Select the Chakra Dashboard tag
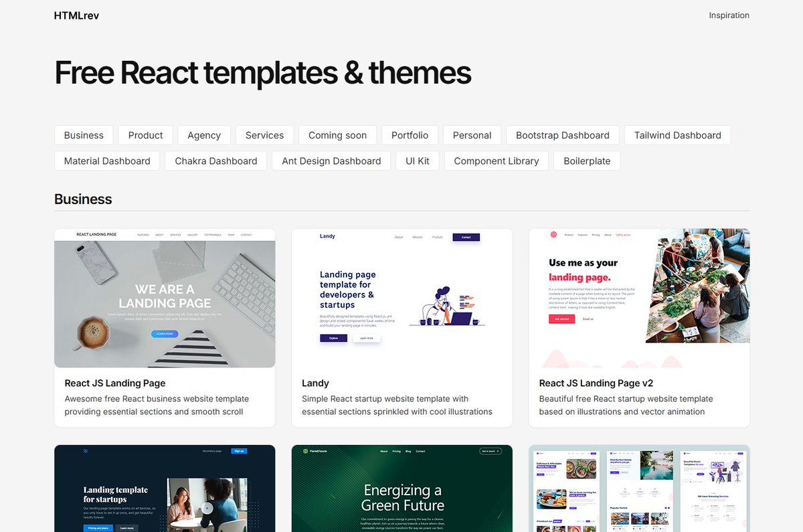 coord(216,161)
